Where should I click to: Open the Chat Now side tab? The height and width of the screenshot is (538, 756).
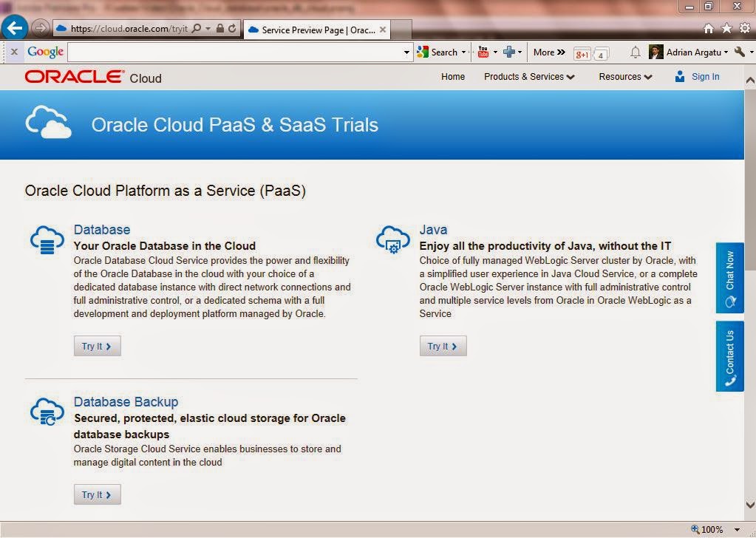(730, 278)
